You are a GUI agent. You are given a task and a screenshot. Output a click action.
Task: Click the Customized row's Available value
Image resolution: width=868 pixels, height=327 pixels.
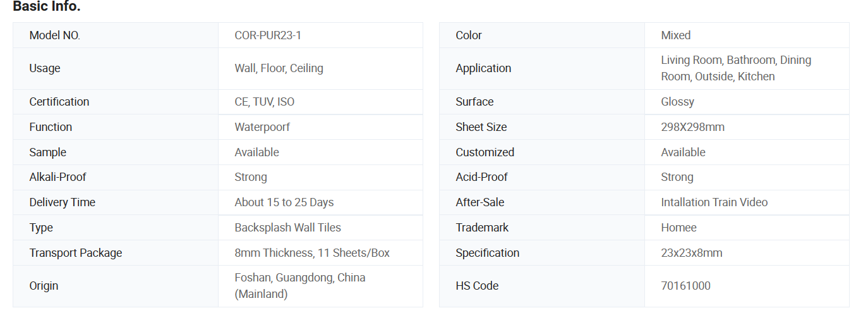pyautogui.click(x=683, y=152)
